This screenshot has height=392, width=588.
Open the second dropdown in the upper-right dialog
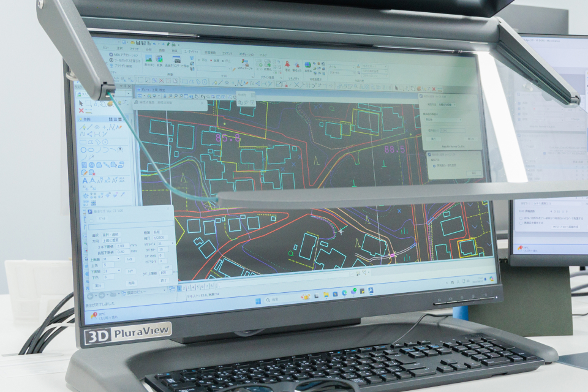coord(443,119)
